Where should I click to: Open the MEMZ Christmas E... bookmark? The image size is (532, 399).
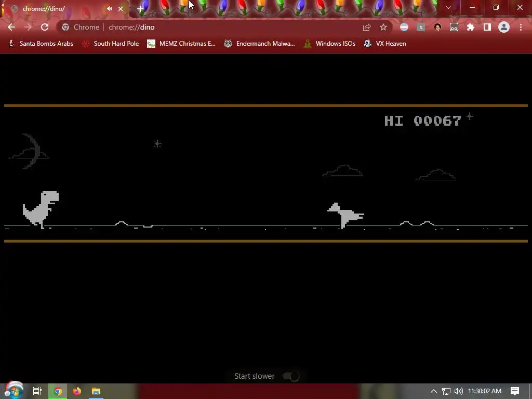click(181, 44)
